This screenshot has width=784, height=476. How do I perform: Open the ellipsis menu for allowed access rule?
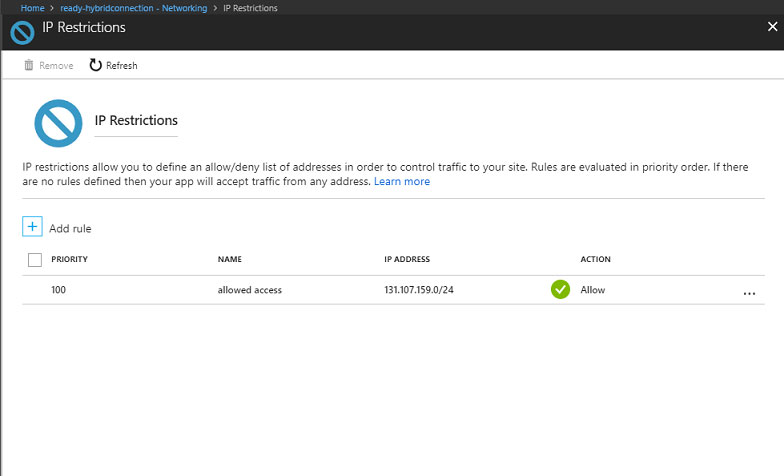(x=749, y=294)
